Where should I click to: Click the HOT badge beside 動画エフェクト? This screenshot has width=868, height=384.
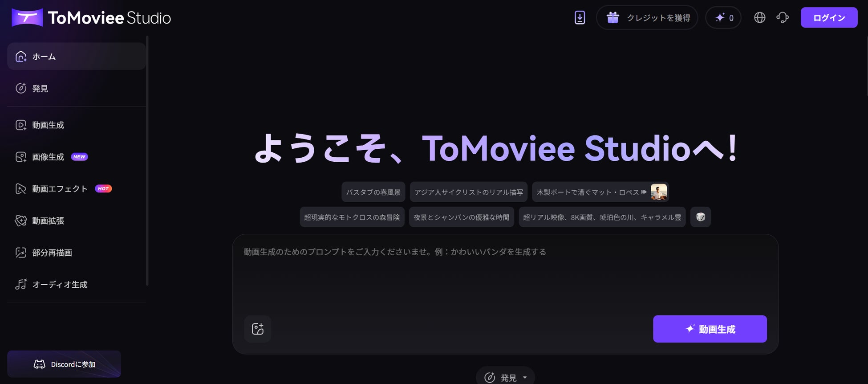pyautogui.click(x=103, y=189)
